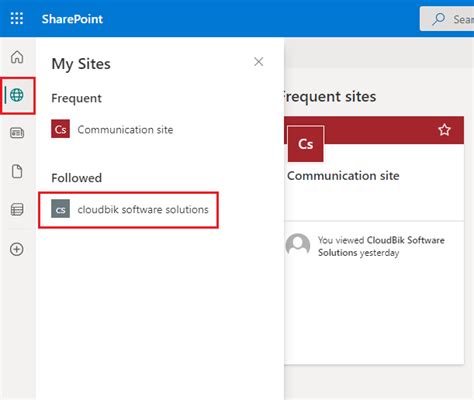Open CloudBik Software Solutions activity link

point(381,246)
